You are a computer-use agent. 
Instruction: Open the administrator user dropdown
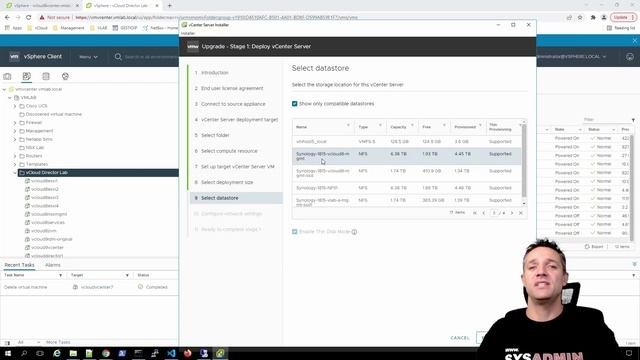pos(571,57)
